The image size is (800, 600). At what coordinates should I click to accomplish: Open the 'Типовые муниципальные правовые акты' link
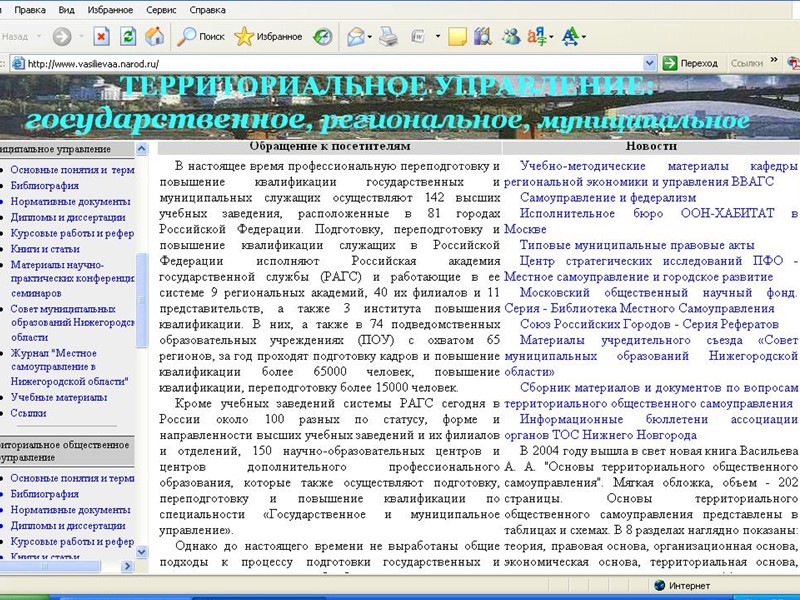point(637,245)
